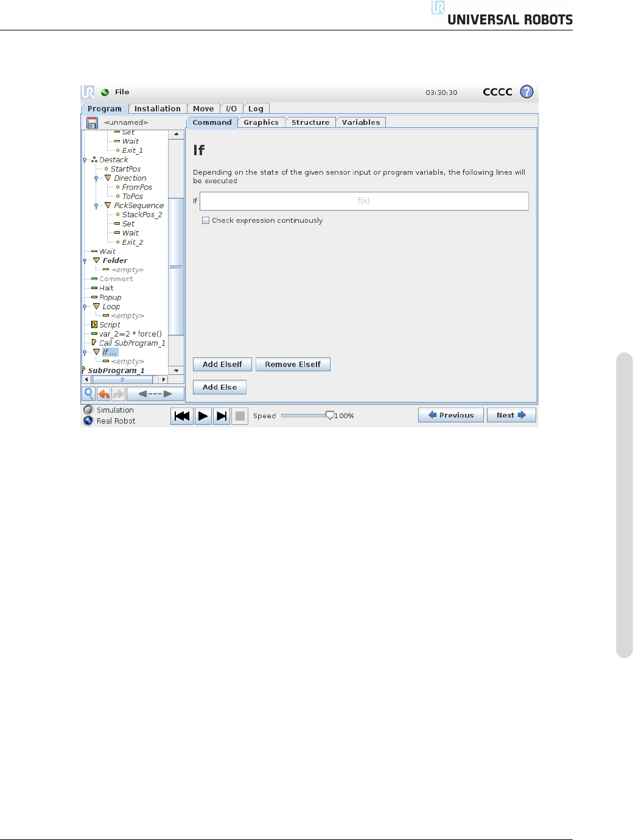Viewport: 633px width, 840px height.
Task: Click the tree scroll up arrow
Action: point(177,135)
